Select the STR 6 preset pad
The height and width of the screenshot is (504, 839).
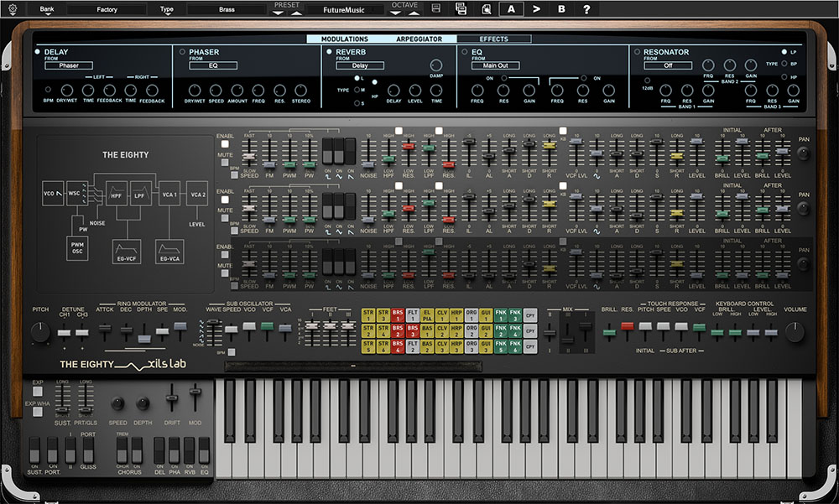383,346
